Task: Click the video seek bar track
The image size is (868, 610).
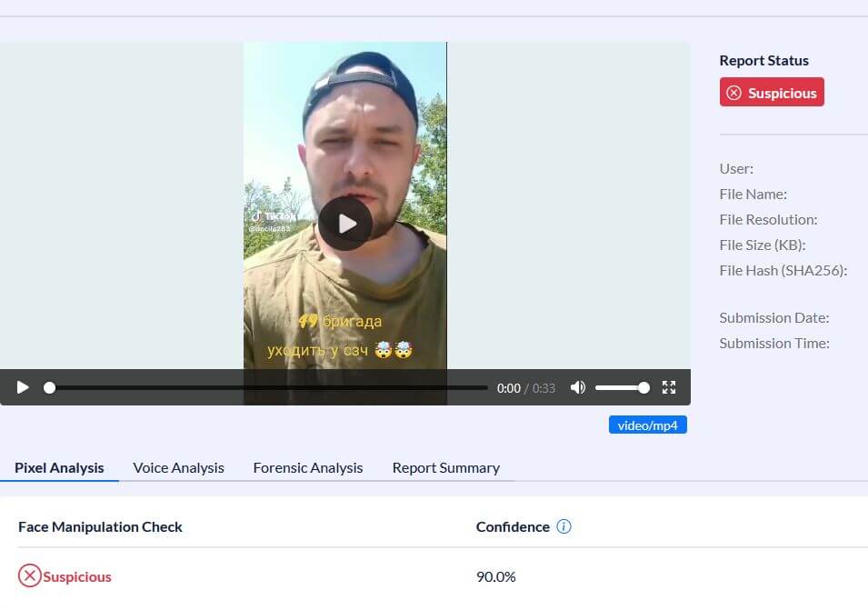Action: pyautogui.click(x=268, y=387)
